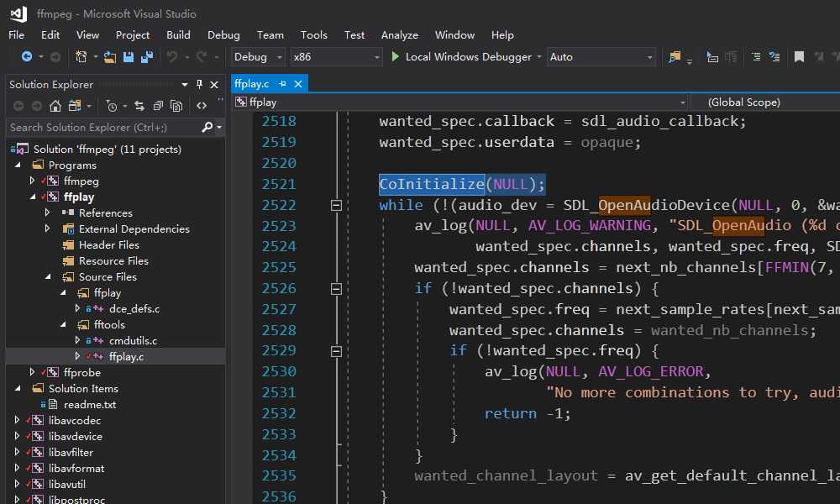Screen dimensions: 840x504
Task: Collapse the while block at line 2522
Action: click(x=337, y=205)
